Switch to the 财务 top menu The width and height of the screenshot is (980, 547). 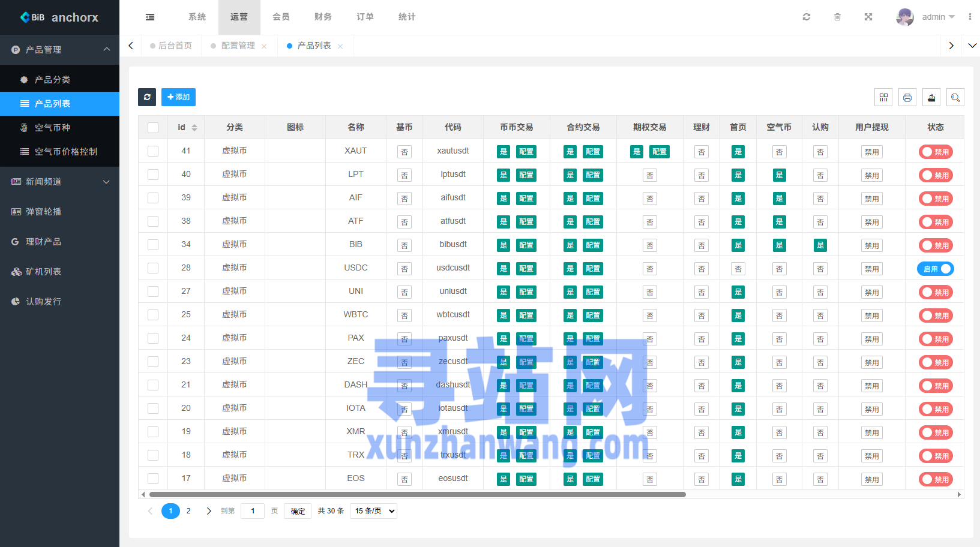pyautogui.click(x=323, y=17)
